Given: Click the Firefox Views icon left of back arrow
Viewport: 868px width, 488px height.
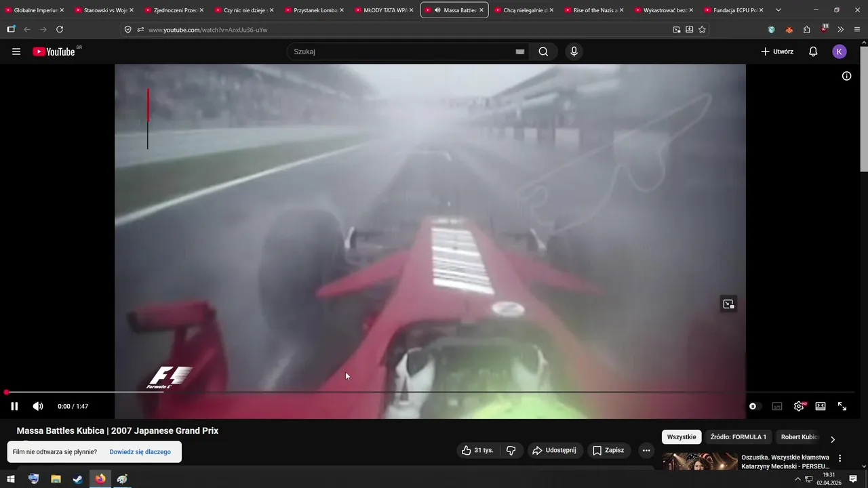Looking at the screenshot, I should pyautogui.click(x=11, y=29).
